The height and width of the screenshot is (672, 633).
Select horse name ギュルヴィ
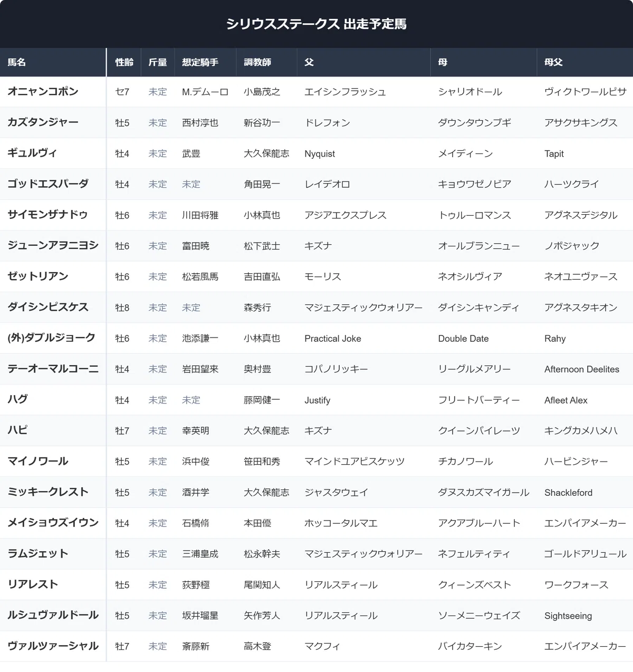pos(32,153)
